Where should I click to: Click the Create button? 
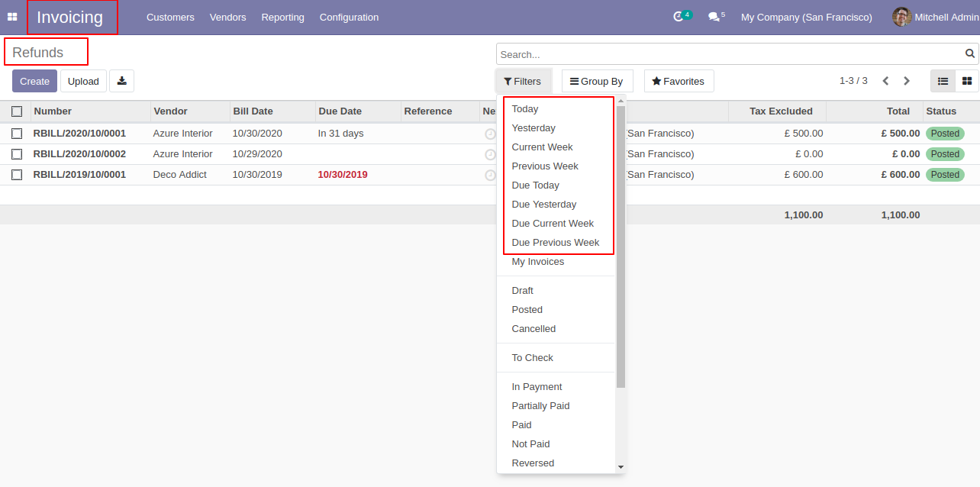click(34, 81)
